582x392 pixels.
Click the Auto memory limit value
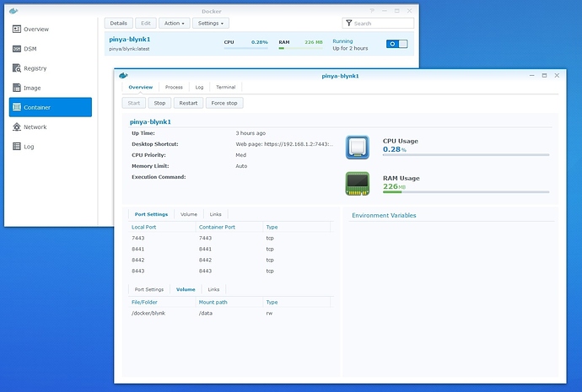click(241, 166)
